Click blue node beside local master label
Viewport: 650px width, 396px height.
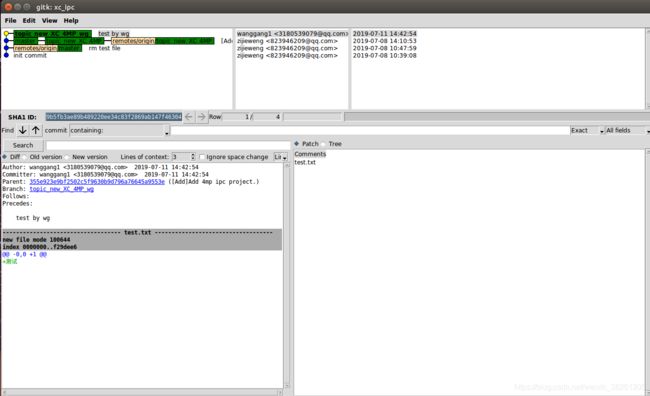[x=6, y=41]
